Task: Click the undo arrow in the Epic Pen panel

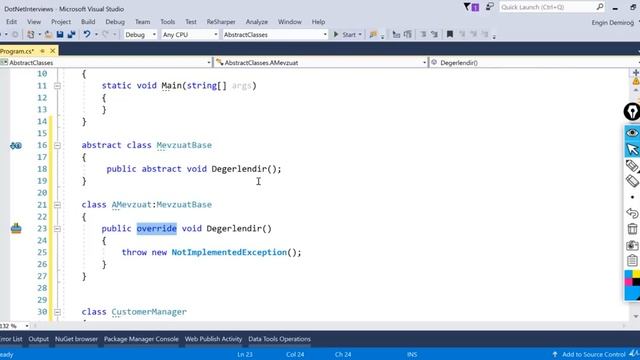Action: point(632,213)
